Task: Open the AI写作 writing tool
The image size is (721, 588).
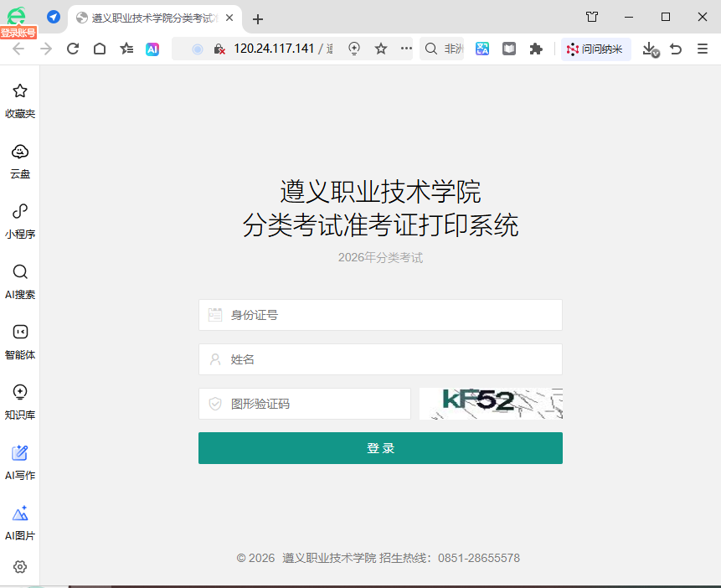Action: [x=20, y=462]
